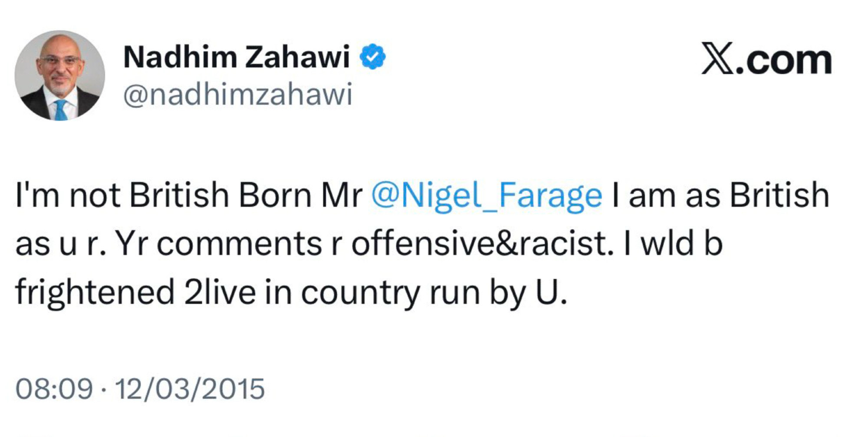Click the @nadhimzahawi handle

(x=238, y=95)
